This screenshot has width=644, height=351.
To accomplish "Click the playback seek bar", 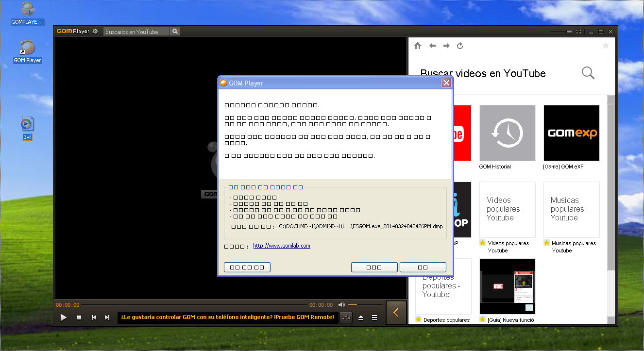I will point(194,305).
